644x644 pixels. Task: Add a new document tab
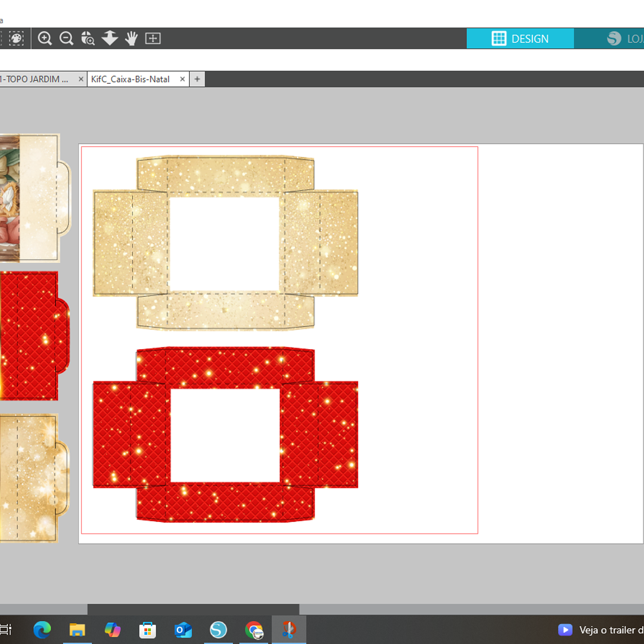pos(197,79)
